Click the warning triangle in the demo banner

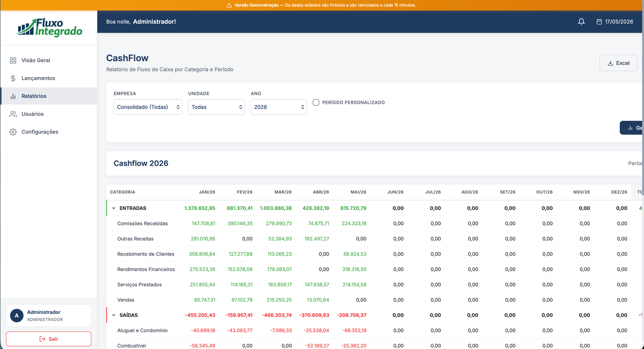coord(229,5)
